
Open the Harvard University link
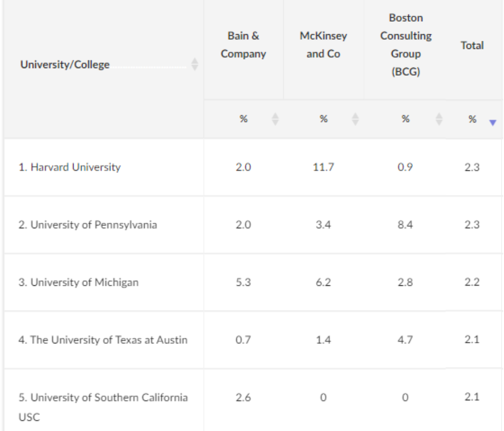click(x=70, y=167)
